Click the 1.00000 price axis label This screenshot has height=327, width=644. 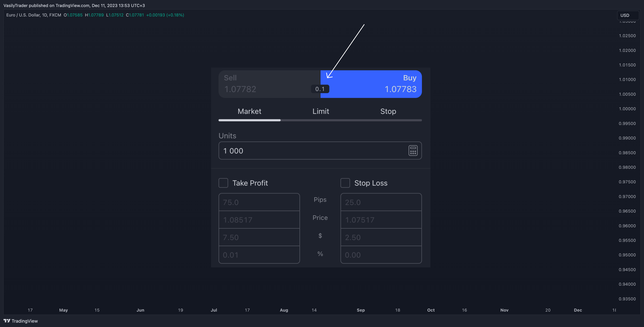click(x=627, y=109)
